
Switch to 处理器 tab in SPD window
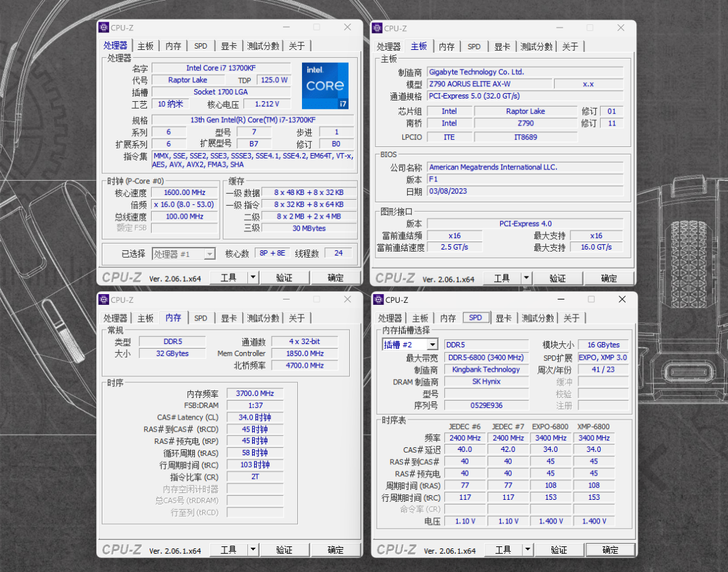coord(390,318)
